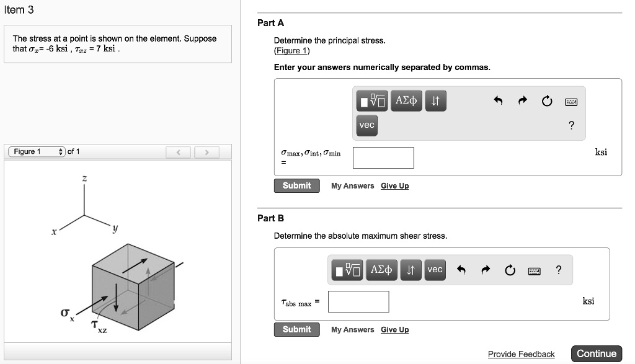Image resolution: width=635 pixels, height=364 pixels.
Task: Open the Provide Feedback link
Action: point(521,353)
